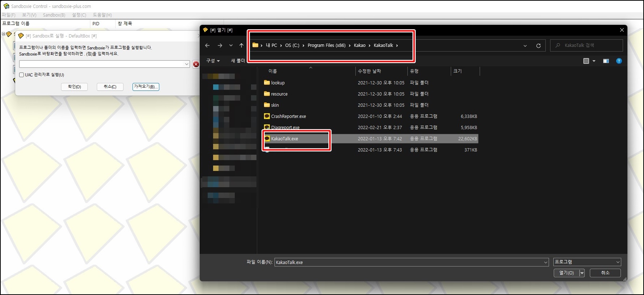This screenshot has width=644, height=295.
Task: Open the blue help icon
Action: pyautogui.click(x=619, y=61)
